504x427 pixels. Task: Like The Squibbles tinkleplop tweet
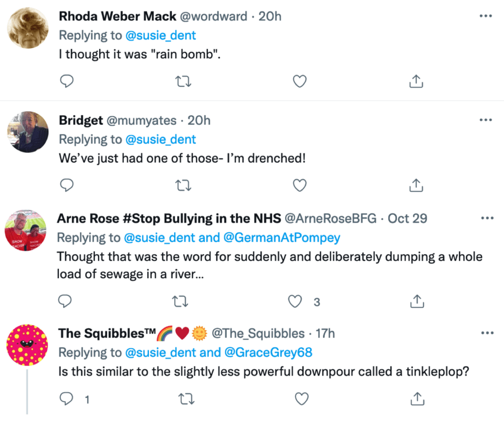point(302,399)
